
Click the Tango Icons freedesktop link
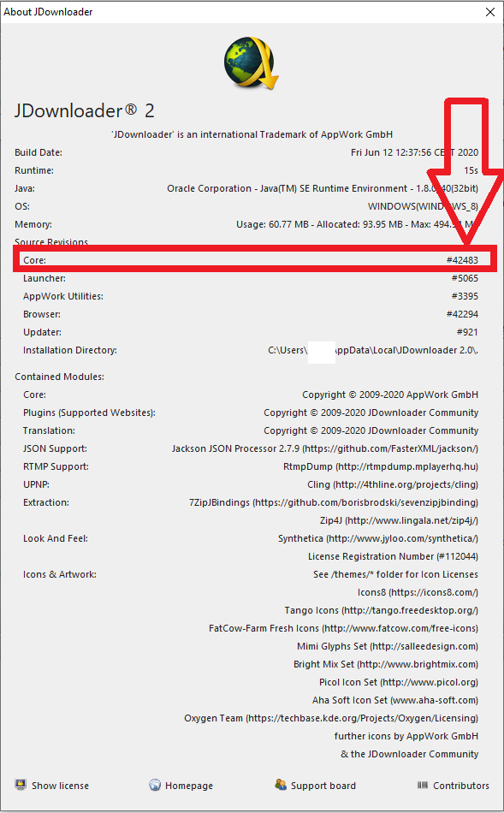click(x=381, y=610)
